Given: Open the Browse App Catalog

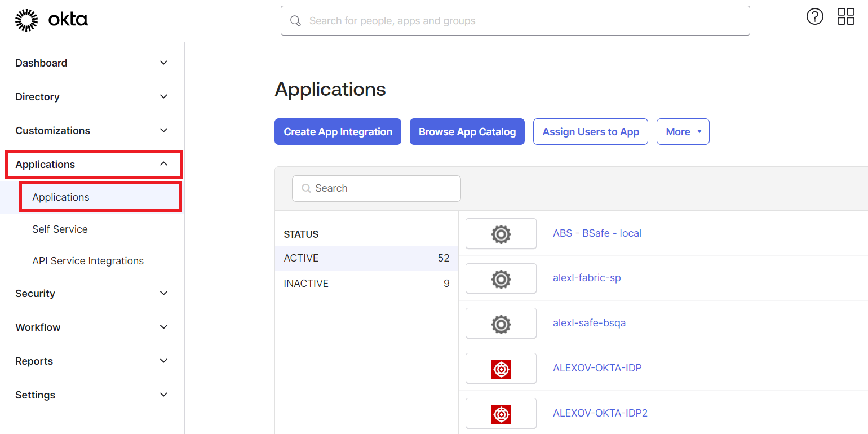Looking at the screenshot, I should [467, 131].
